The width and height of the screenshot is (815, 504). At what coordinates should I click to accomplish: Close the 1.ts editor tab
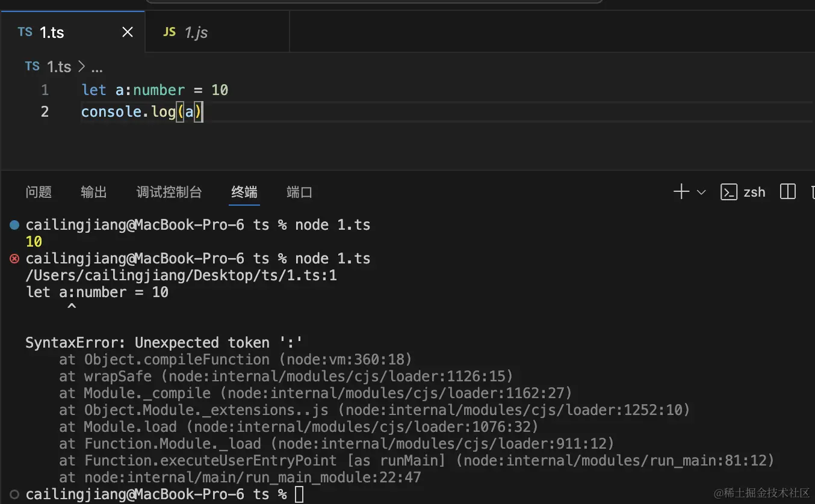coord(127,31)
